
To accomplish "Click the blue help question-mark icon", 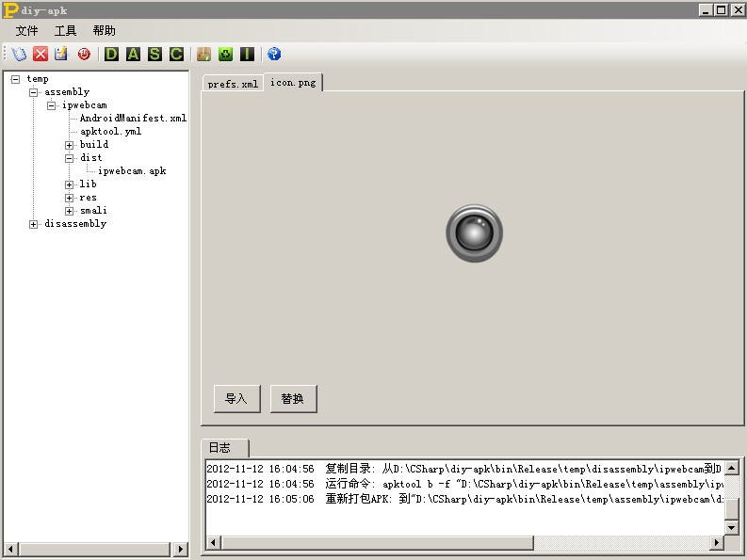I will click(x=274, y=55).
